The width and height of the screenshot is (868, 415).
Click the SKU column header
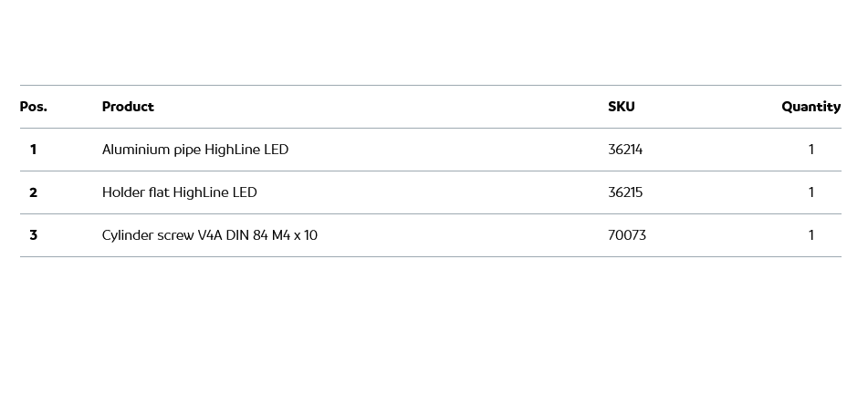point(622,107)
